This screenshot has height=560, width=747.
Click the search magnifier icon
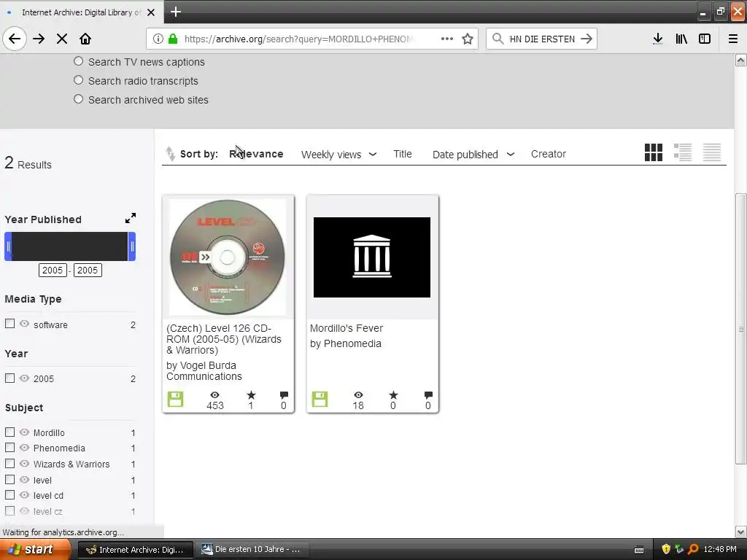[x=498, y=39]
